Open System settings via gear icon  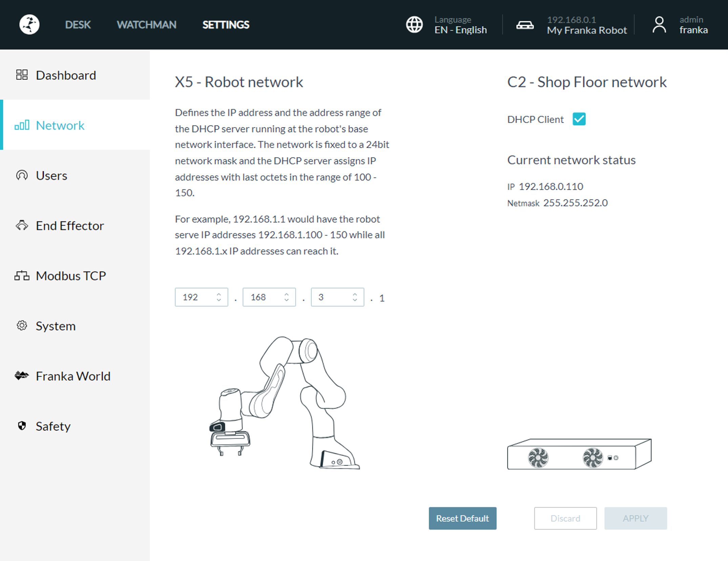coord(22,326)
